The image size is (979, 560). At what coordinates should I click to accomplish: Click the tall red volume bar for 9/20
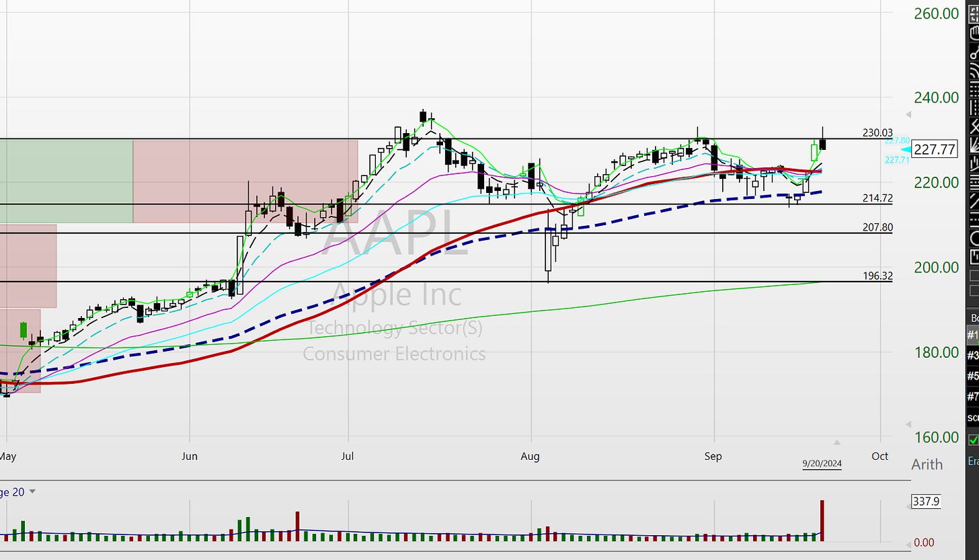[822, 521]
